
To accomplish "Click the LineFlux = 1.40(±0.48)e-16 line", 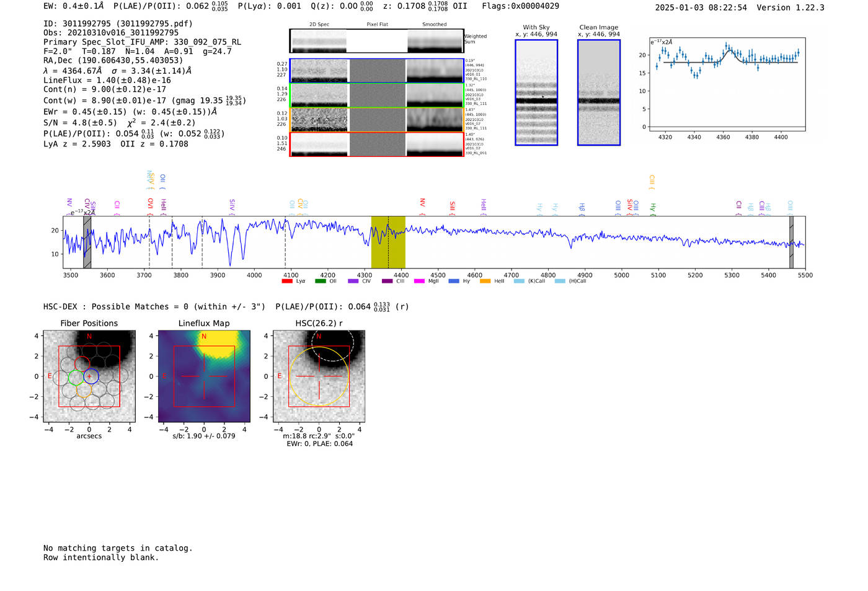I will point(107,81).
